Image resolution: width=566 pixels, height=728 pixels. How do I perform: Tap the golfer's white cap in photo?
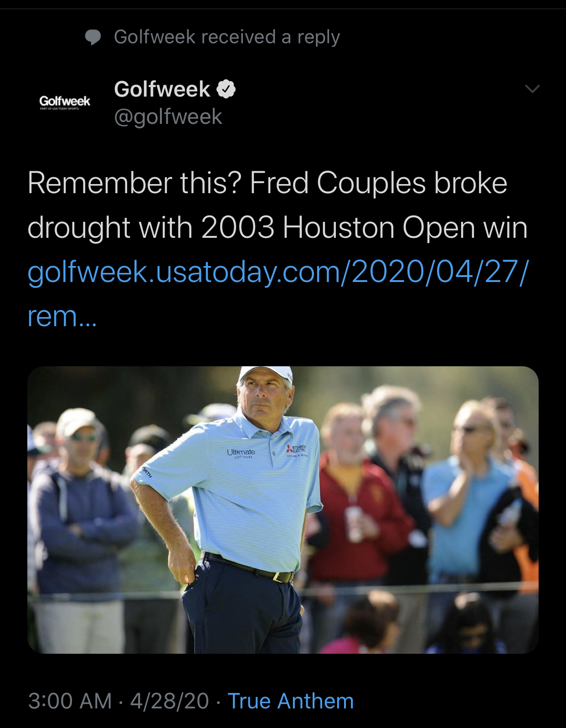pos(266,374)
